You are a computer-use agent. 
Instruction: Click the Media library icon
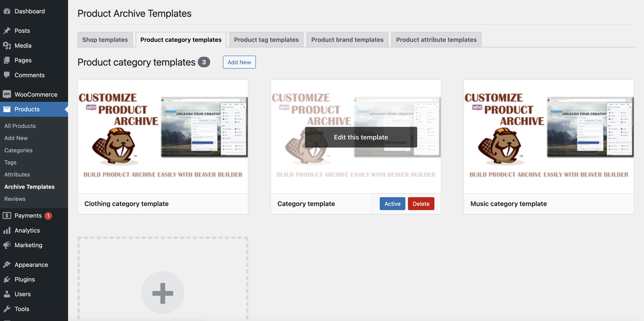tap(7, 46)
